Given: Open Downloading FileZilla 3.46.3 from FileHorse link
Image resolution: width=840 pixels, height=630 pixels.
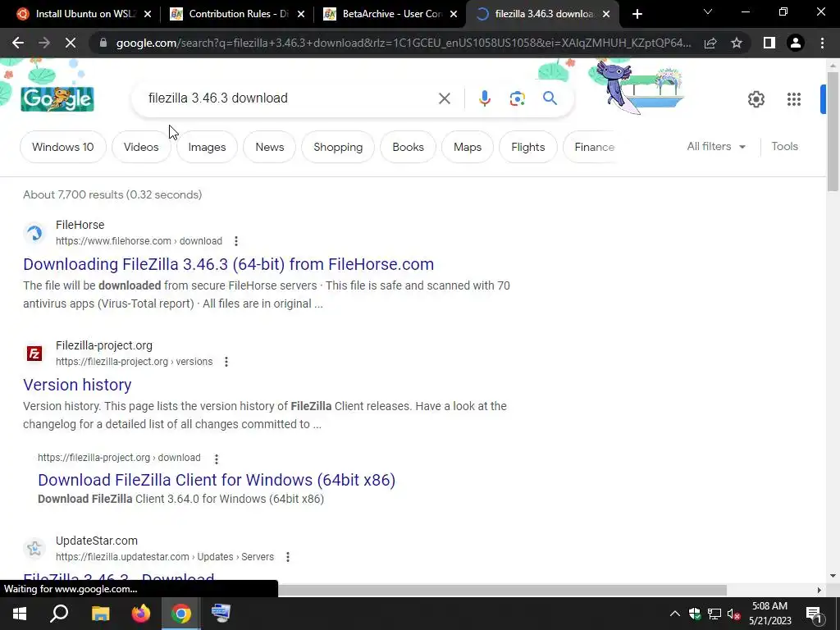Looking at the screenshot, I should coord(228,264).
